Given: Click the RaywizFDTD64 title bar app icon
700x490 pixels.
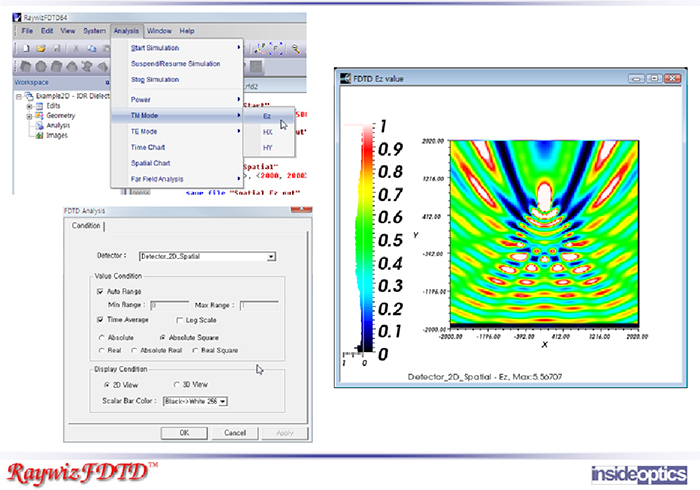Looking at the screenshot, I should pos(17,17).
